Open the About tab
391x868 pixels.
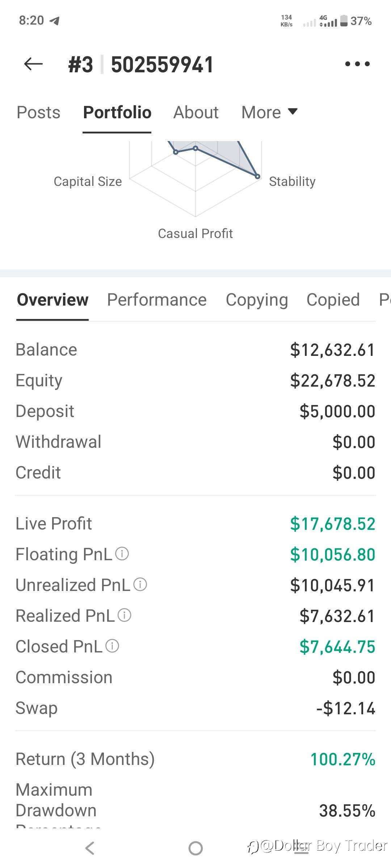(196, 112)
